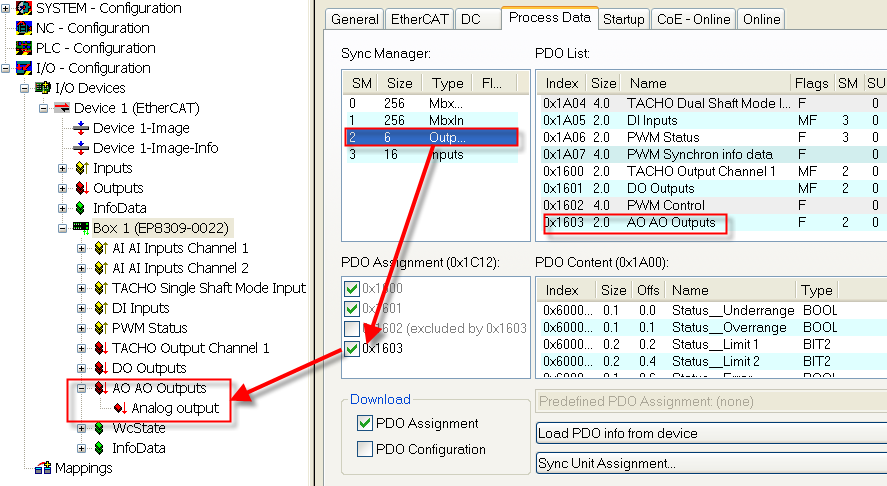887x486 pixels.
Task: Click the NC - Configuration icon
Action: (x=24, y=28)
